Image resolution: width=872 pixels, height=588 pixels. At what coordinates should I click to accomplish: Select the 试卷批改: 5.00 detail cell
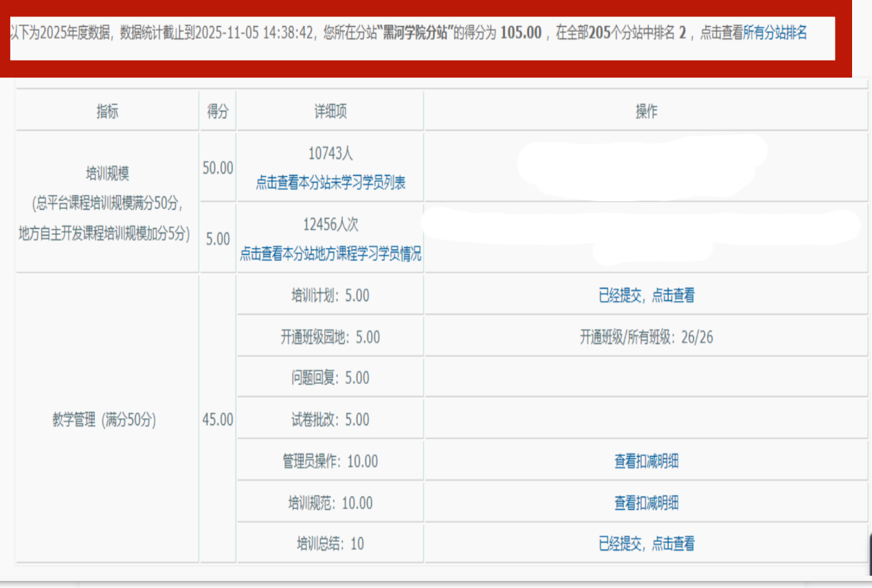[331, 420]
